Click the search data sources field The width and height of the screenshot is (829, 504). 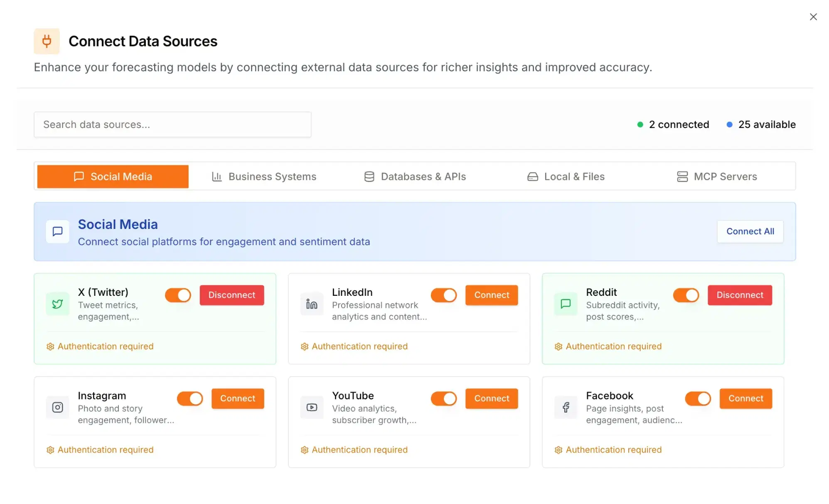click(172, 124)
